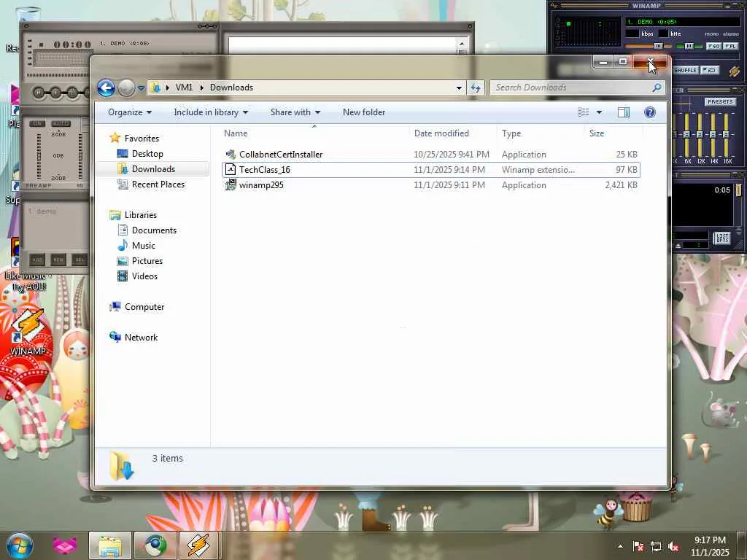Click the Favorites star in sidebar
This screenshot has width=747, height=560.
point(115,138)
